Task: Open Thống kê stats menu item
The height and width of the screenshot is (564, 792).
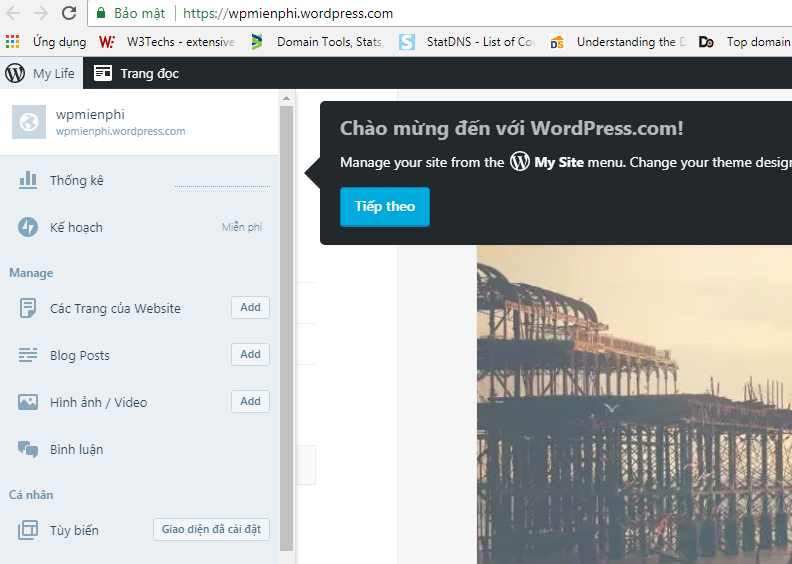Action: (x=139, y=180)
